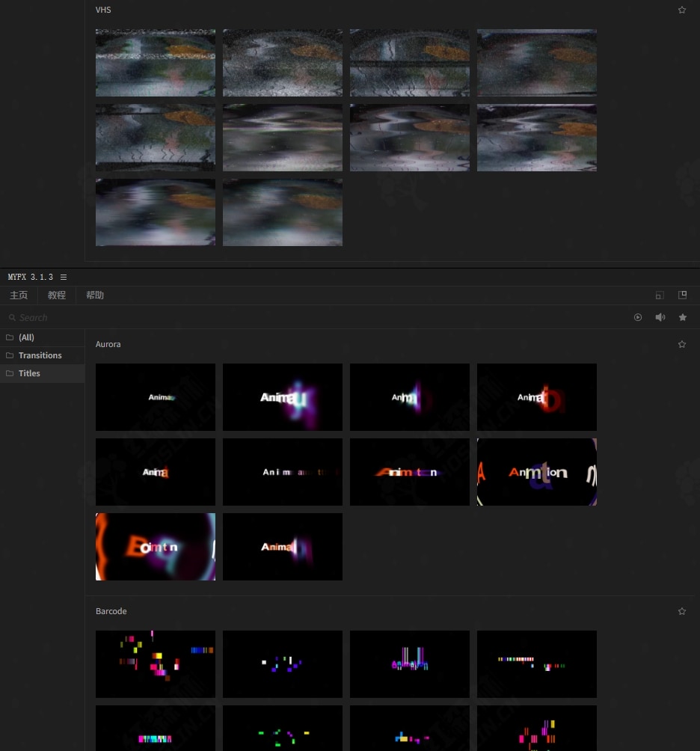Show favorites with filled star icon
The height and width of the screenshot is (751, 700).
[x=683, y=317]
